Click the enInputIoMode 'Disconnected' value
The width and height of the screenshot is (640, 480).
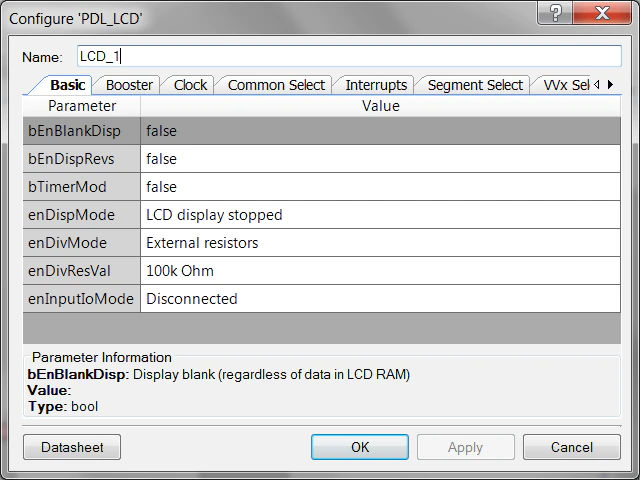380,299
